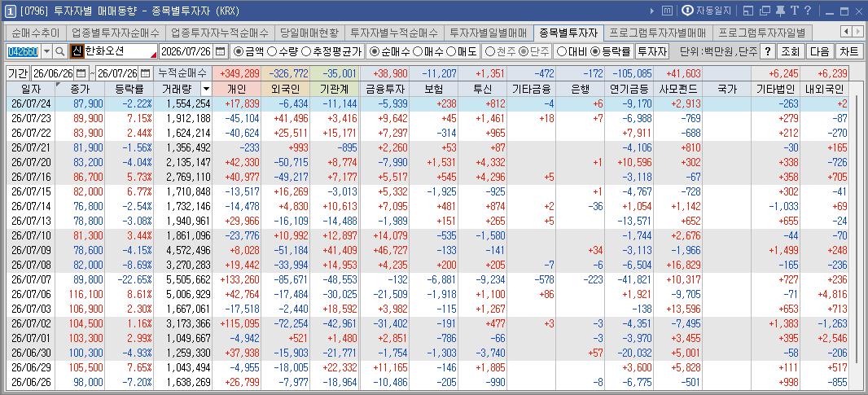Open the memo 'm' icon in title bar

(x=668, y=11)
